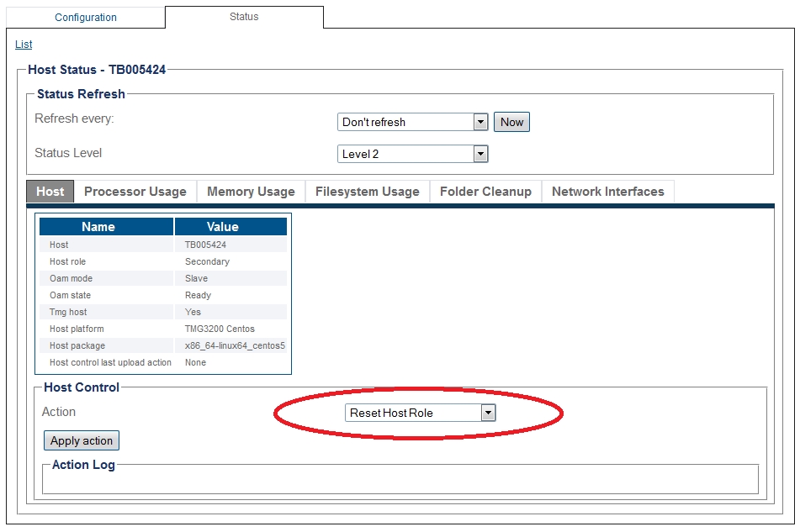Click the Name column header
Screen dimensions: 800x532
click(98, 227)
